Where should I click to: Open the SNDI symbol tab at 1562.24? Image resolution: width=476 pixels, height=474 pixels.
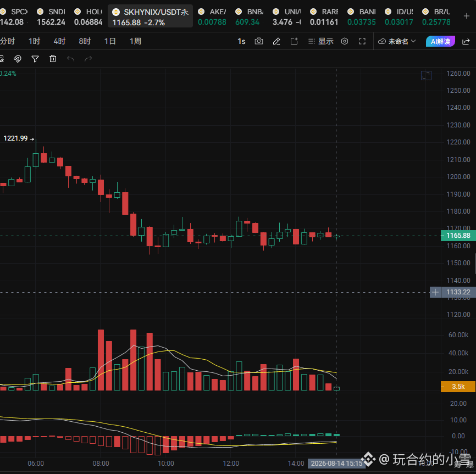[x=51, y=16]
